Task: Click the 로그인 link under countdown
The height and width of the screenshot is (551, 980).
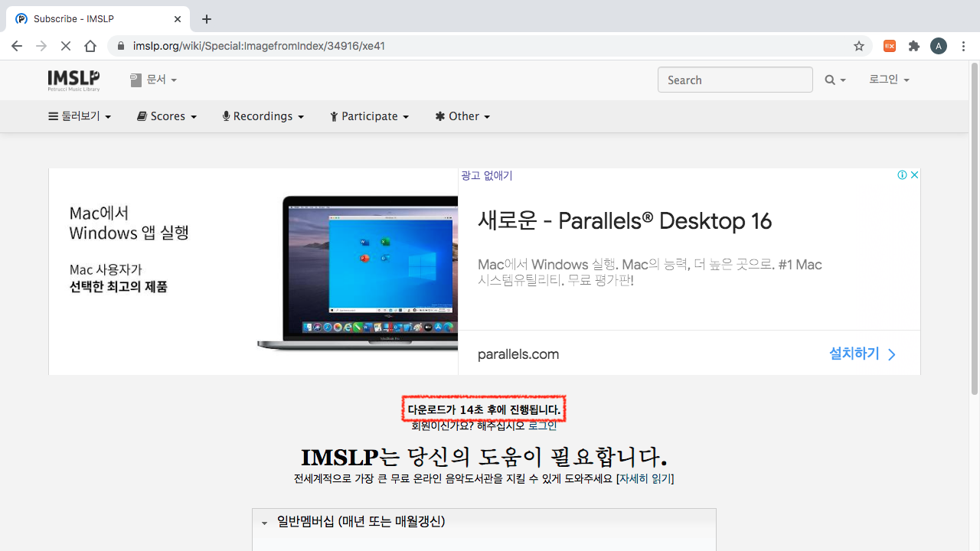Action: coord(543,425)
